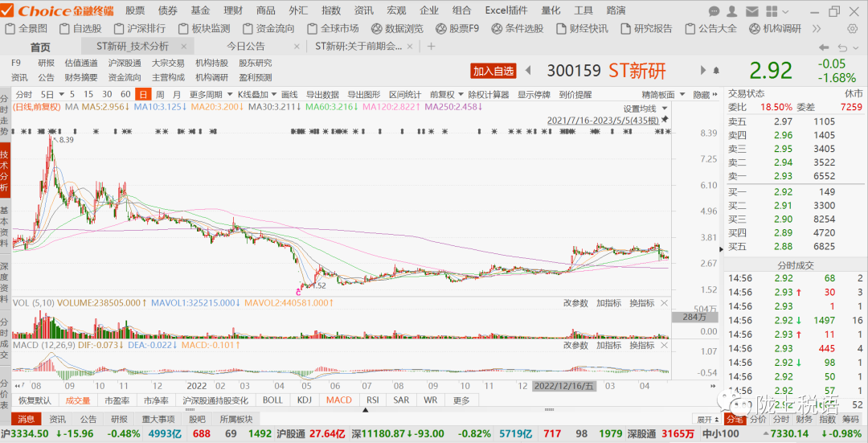Go to previous stock arrow
This screenshot has height=443, width=868.
[527, 70]
